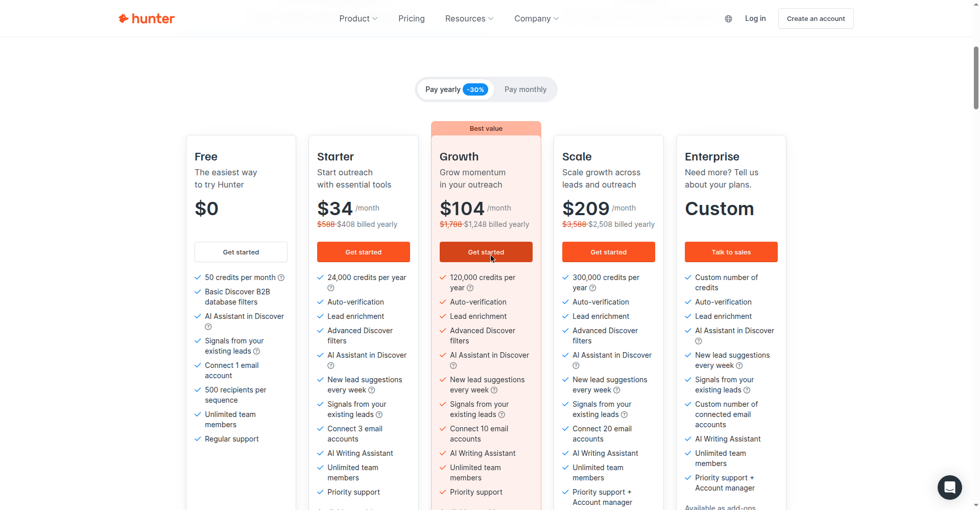The image size is (980, 510).
Task: Get started with the Starter plan
Action: [364, 252]
